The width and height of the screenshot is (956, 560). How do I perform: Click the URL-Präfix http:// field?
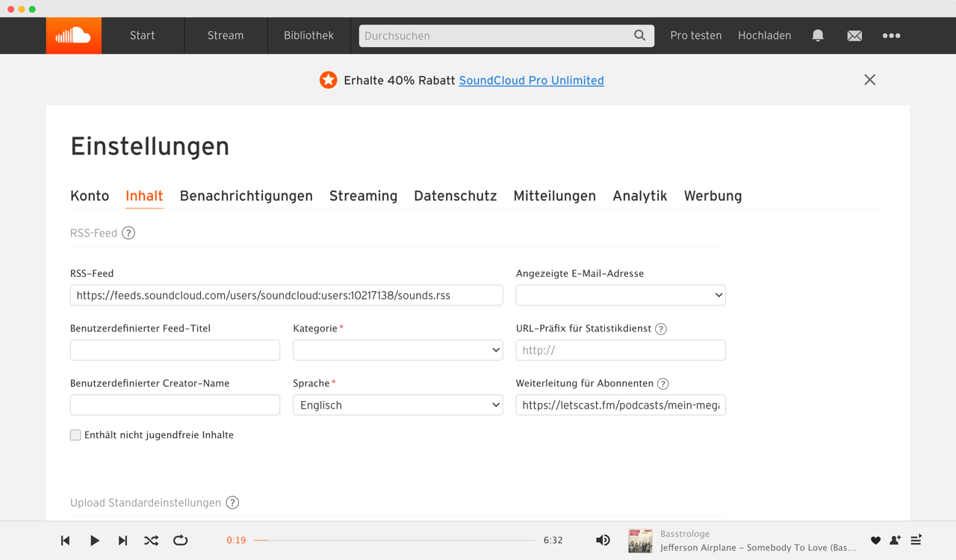coord(621,350)
